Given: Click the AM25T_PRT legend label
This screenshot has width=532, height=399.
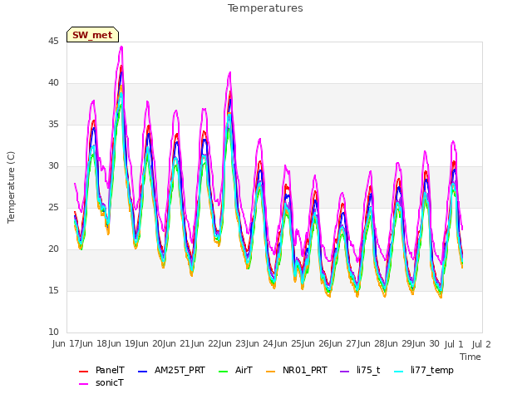Looking at the screenshot, I should 180,370.
